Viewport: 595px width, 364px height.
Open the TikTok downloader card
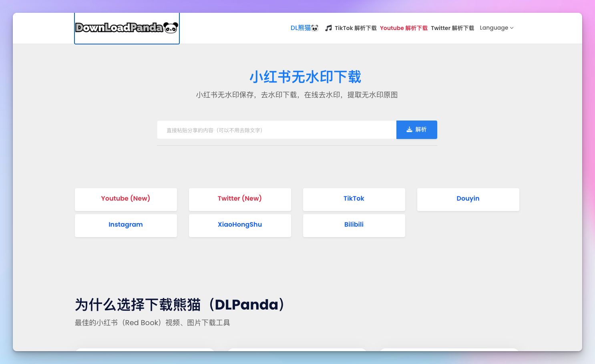pos(354,199)
